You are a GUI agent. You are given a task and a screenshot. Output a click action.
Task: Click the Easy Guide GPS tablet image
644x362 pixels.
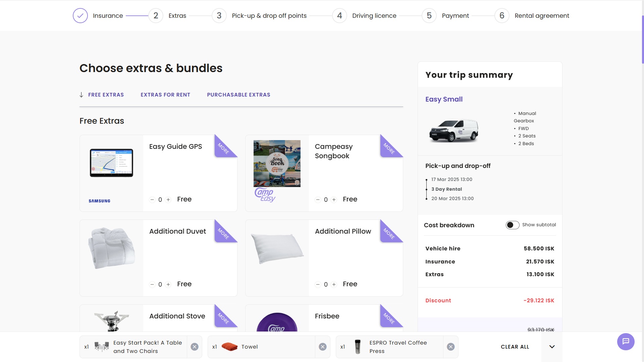coord(111,163)
